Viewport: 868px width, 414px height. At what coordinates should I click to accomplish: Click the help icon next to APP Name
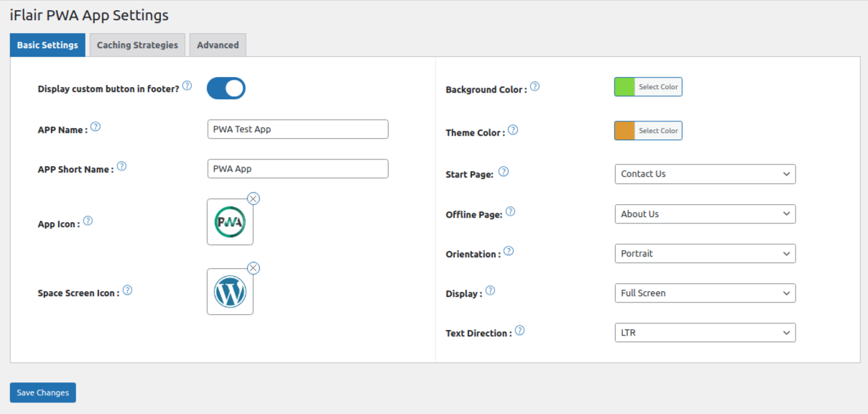[95, 126]
